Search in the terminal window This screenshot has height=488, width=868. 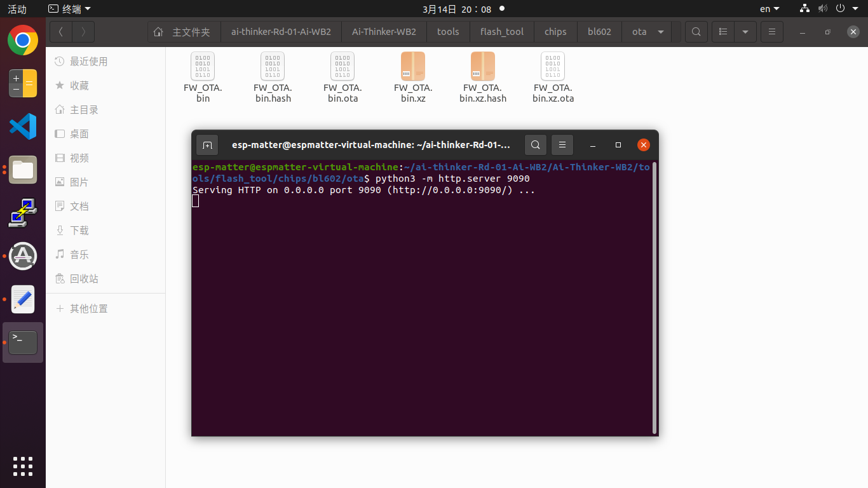[536, 145]
